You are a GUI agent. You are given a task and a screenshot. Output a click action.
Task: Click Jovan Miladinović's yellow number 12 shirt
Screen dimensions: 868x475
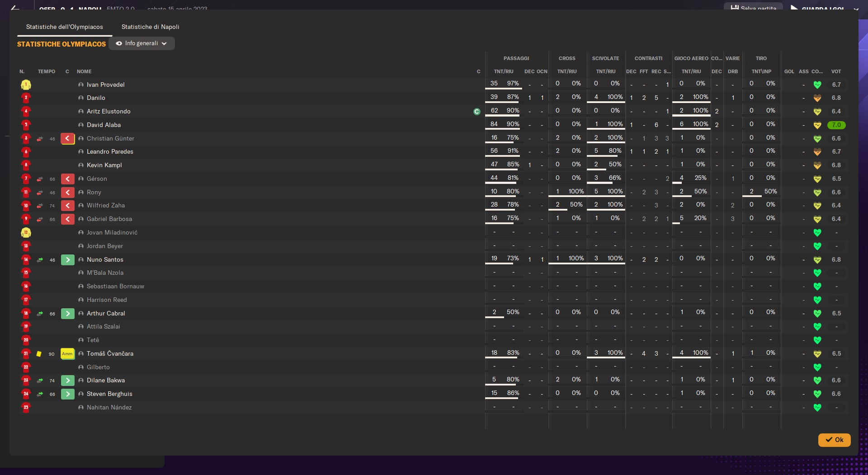coord(26,232)
